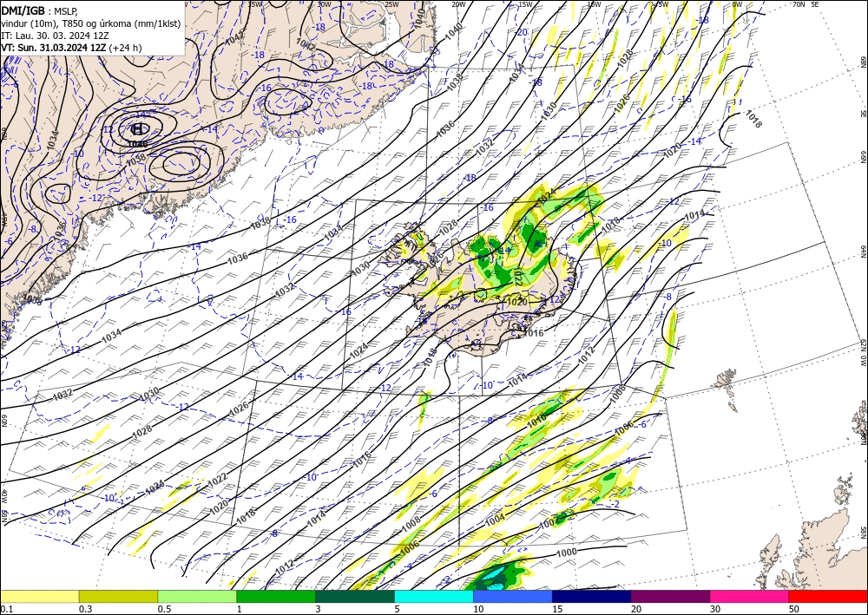
Task: Select the dark green 3 mm legend swatch
Action: [x=355, y=596]
